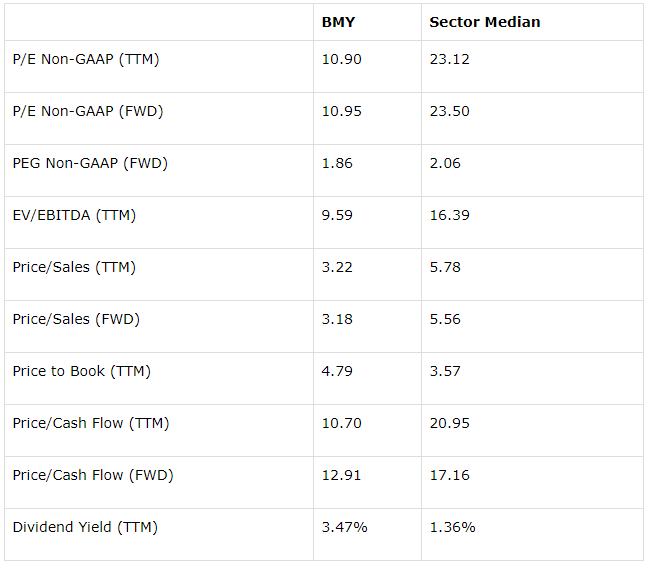Select the Price/Sales (FWD) label

click(x=76, y=320)
